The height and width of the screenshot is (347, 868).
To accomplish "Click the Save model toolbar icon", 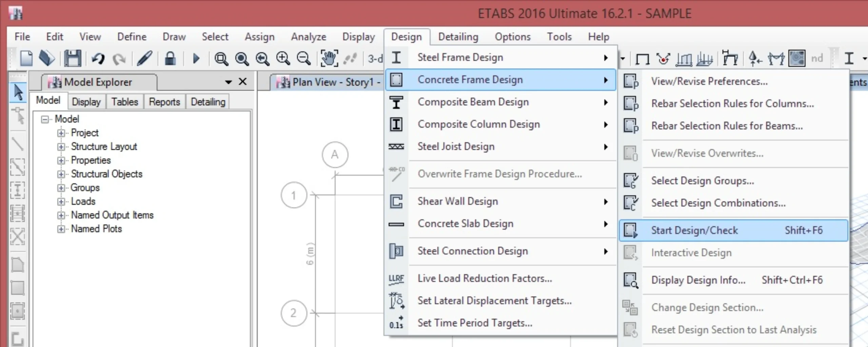I will pyautogui.click(x=73, y=58).
